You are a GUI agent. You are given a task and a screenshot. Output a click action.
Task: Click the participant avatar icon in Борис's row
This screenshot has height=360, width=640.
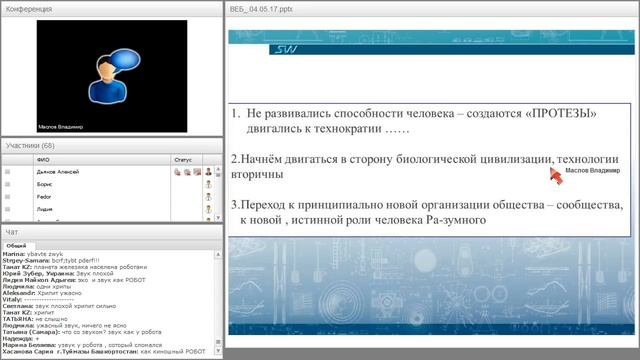209,184
